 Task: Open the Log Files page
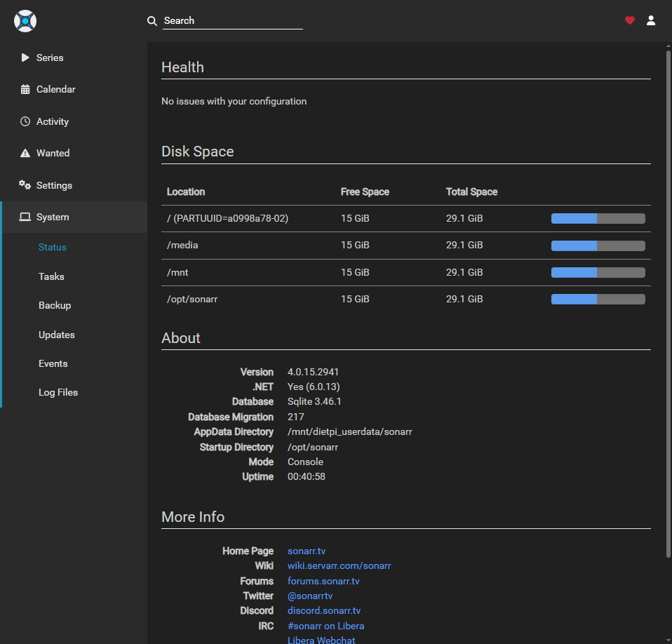[x=58, y=393]
